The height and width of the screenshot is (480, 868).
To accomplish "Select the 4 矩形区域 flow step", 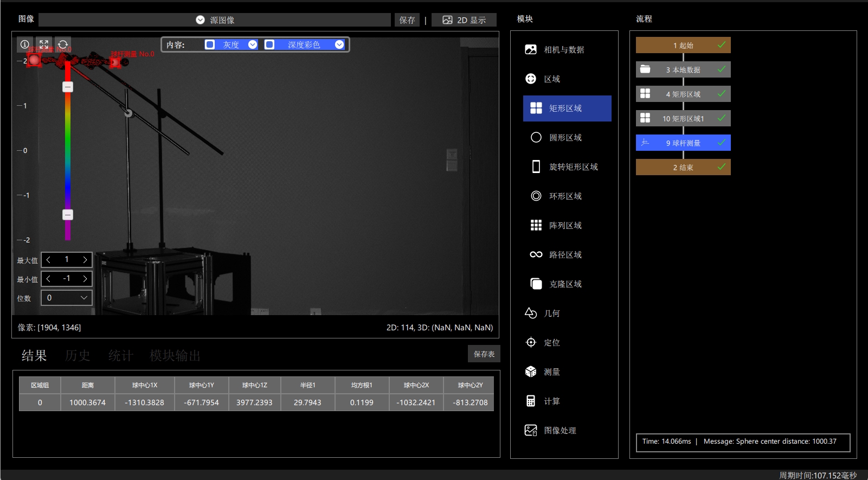I will (x=683, y=94).
